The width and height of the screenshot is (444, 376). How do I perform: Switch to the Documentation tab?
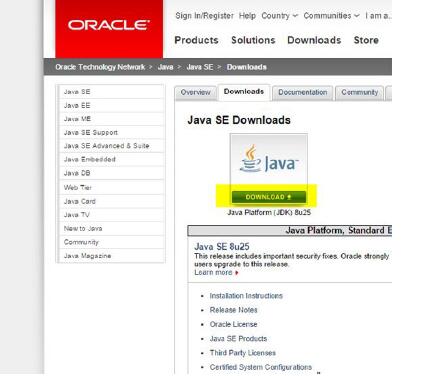(x=302, y=93)
